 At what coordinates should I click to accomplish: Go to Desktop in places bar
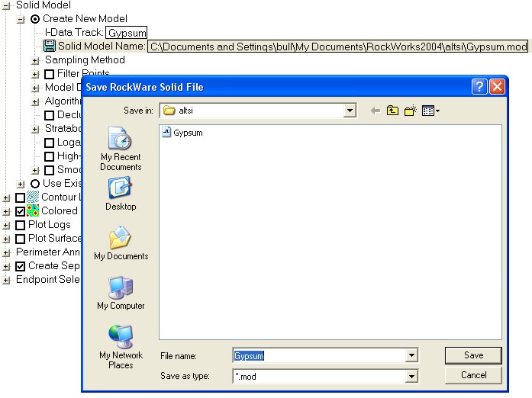(121, 194)
